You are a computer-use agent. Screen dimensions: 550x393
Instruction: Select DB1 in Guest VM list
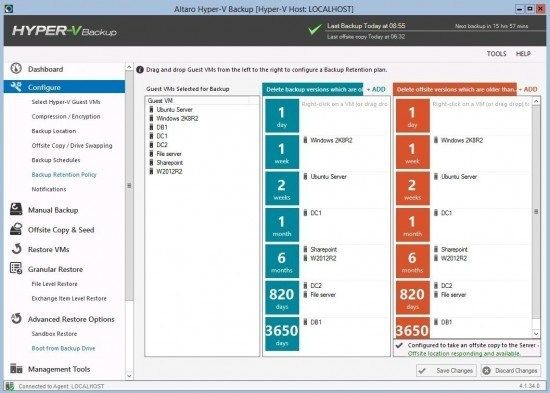[x=162, y=127]
